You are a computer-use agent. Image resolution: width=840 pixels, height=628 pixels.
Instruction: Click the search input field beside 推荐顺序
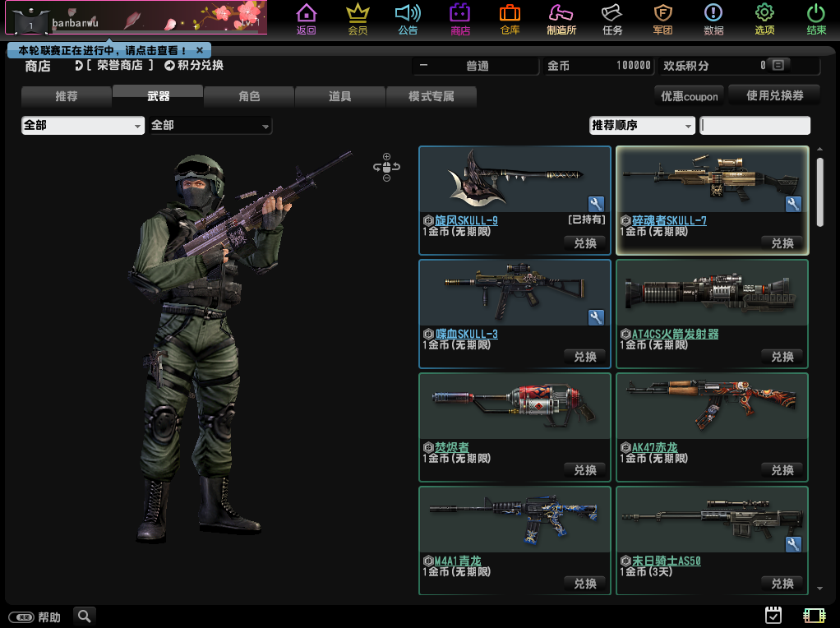coord(755,126)
